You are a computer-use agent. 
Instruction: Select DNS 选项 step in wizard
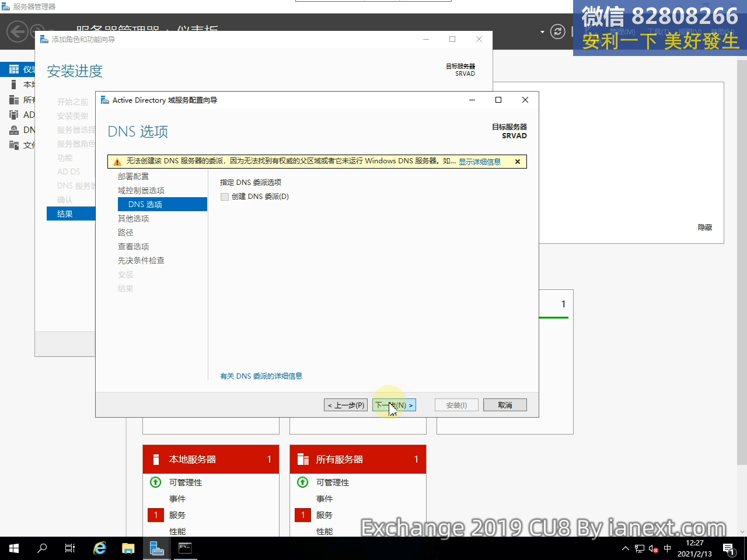point(162,204)
